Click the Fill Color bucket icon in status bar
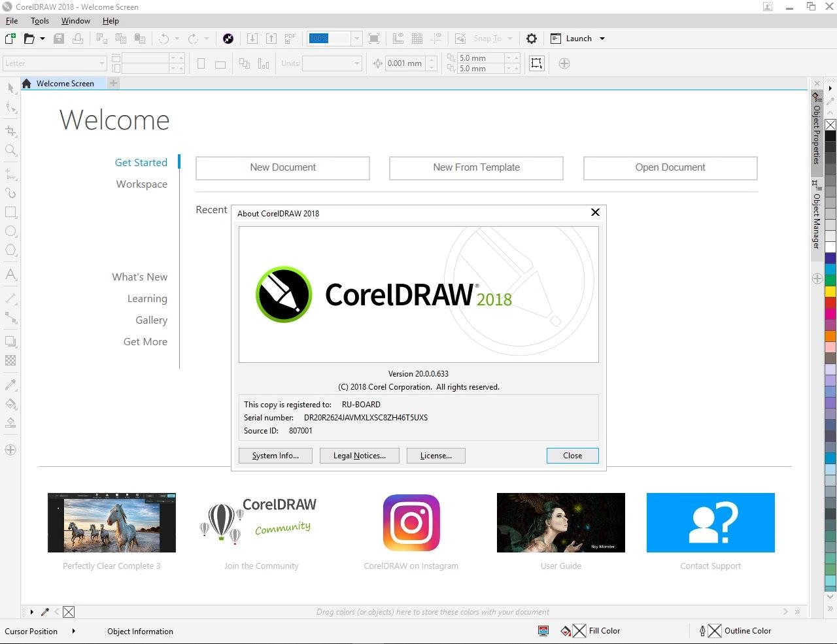This screenshot has width=837, height=644. pyautogui.click(x=566, y=631)
